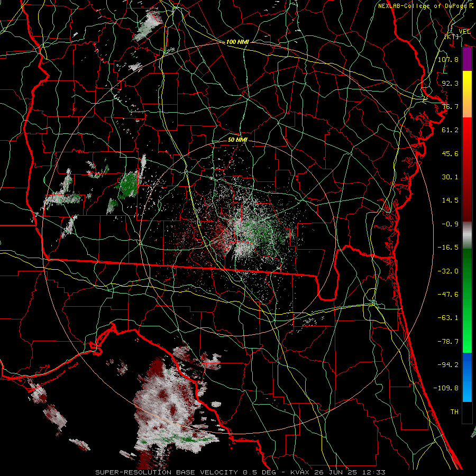Click the VEL legend heading
Image resolution: width=476 pixels, height=476 pixels.
pos(464,32)
